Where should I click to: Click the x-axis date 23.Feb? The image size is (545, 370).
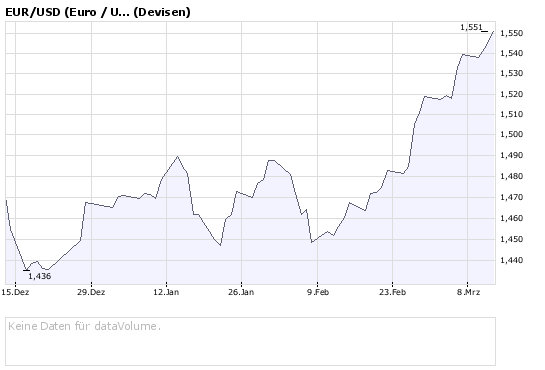(x=392, y=292)
